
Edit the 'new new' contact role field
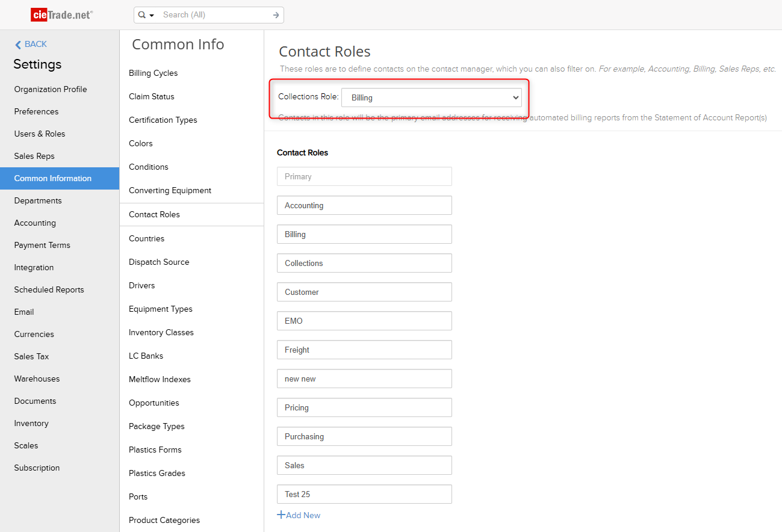click(364, 379)
